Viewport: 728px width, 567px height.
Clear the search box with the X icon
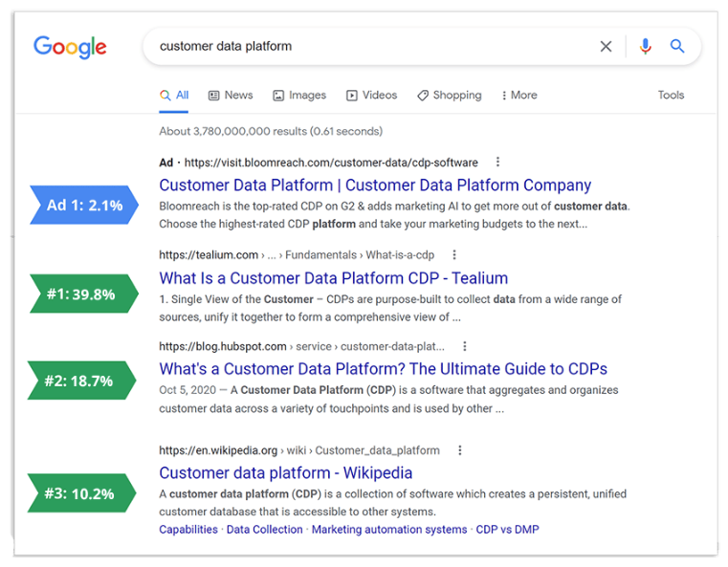pos(606,47)
